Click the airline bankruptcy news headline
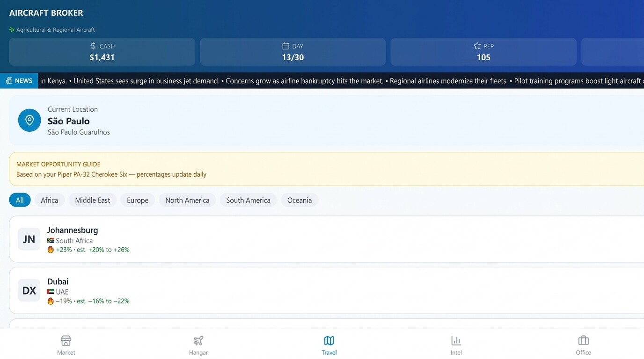The height and width of the screenshot is (359, 644). coord(305,81)
